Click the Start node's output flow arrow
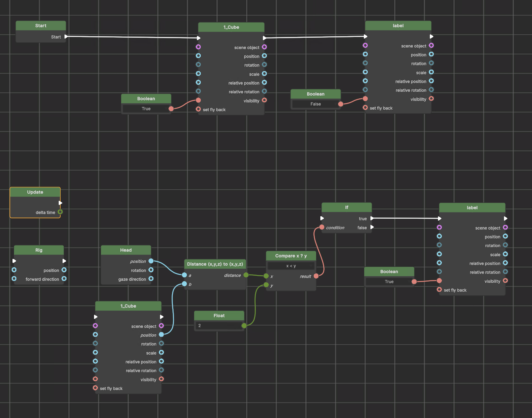The image size is (532, 418). click(66, 37)
